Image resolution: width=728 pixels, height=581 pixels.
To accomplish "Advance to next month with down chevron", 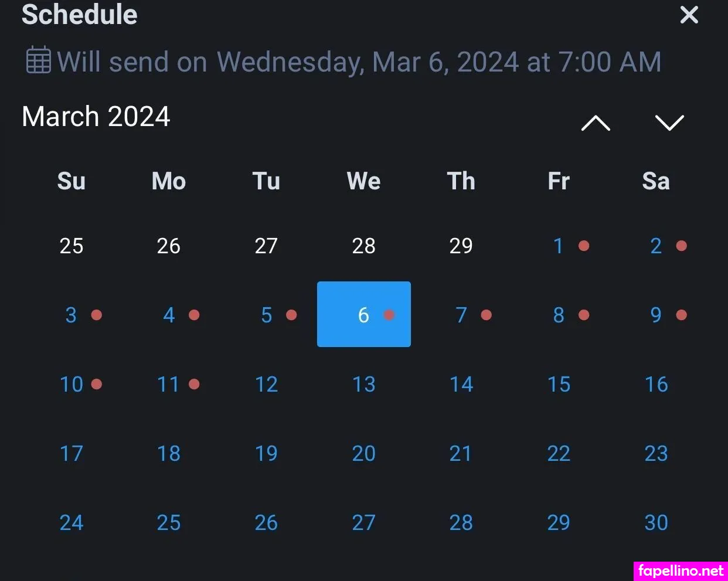I will coord(669,123).
